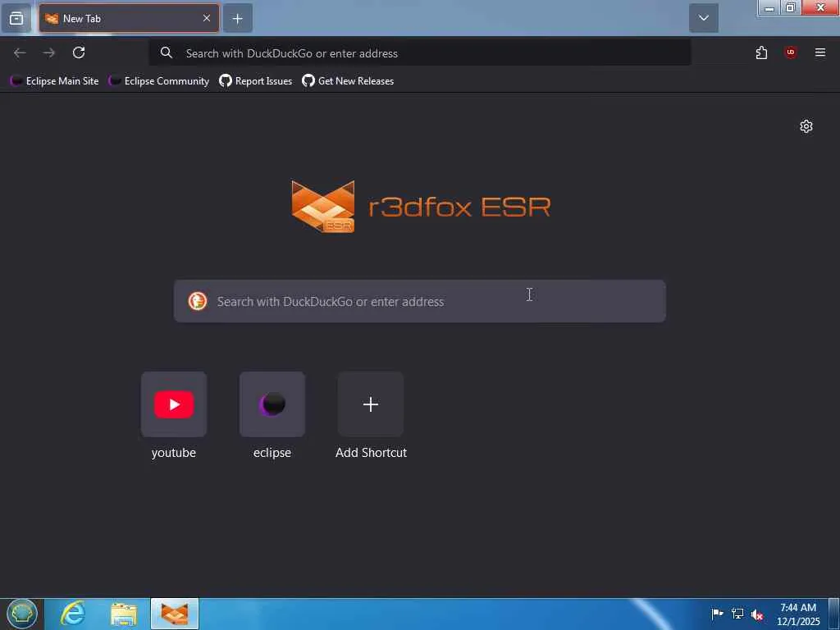Go back one page
This screenshot has height=630, width=840.
(20, 52)
